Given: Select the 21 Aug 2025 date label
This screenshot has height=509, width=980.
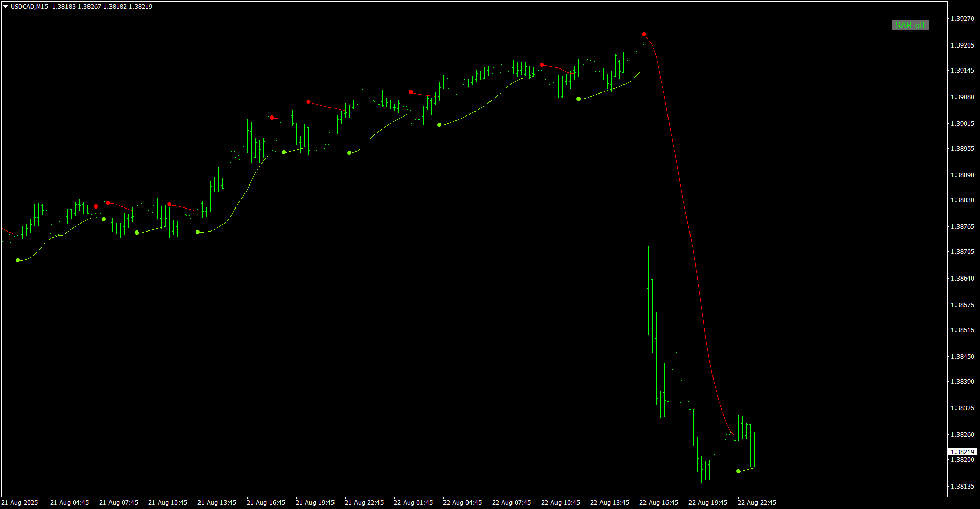Looking at the screenshot, I should [19, 503].
